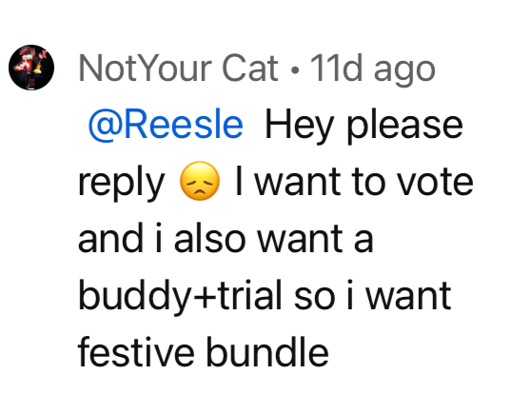Viewport: 532px width, 414px height.
Task: Click the words "Hey please"
Action: (x=364, y=127)
